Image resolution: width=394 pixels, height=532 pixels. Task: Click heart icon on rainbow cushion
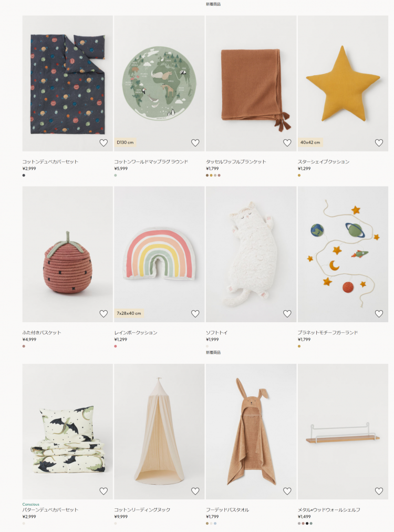(195, 314)
